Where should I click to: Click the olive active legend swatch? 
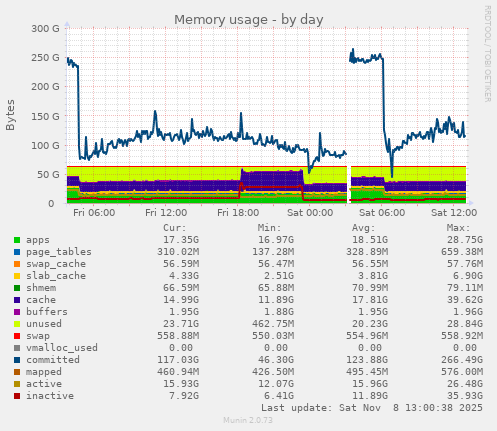[x=17, y=384]
